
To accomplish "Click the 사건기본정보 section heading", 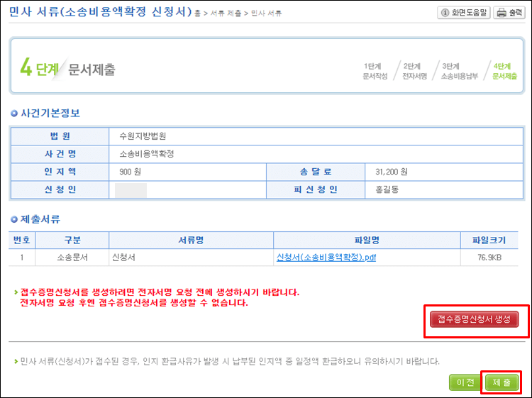I will pos(50,113).
